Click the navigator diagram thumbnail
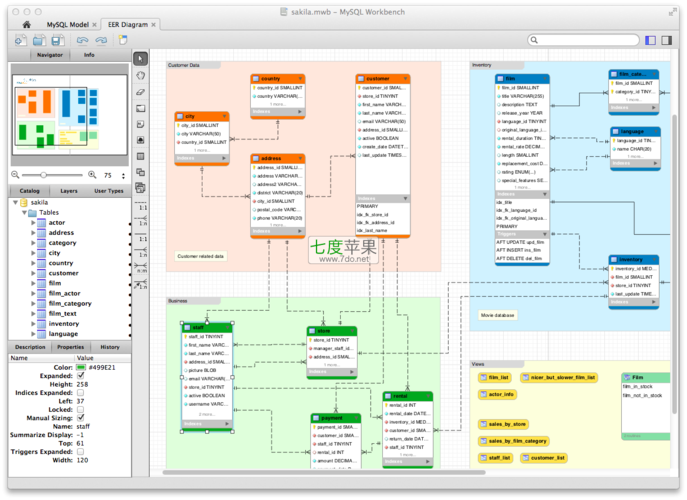 (70, 115)
